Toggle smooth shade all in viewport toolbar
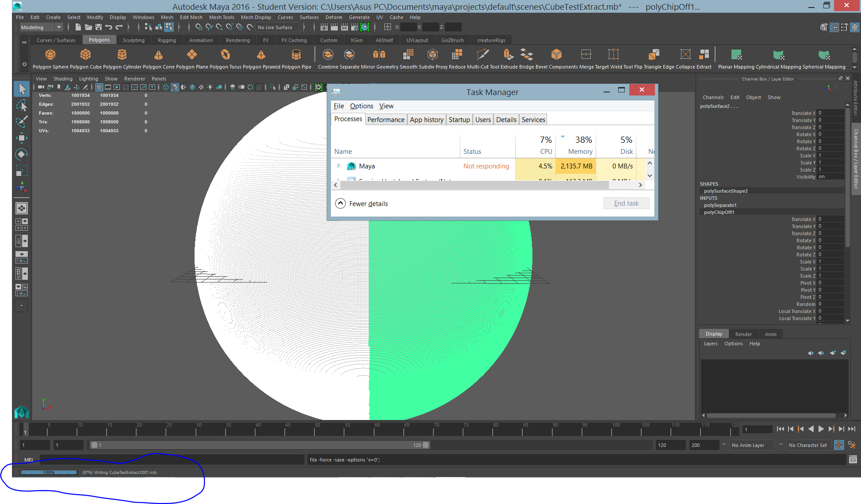 [x=175, y=87]
